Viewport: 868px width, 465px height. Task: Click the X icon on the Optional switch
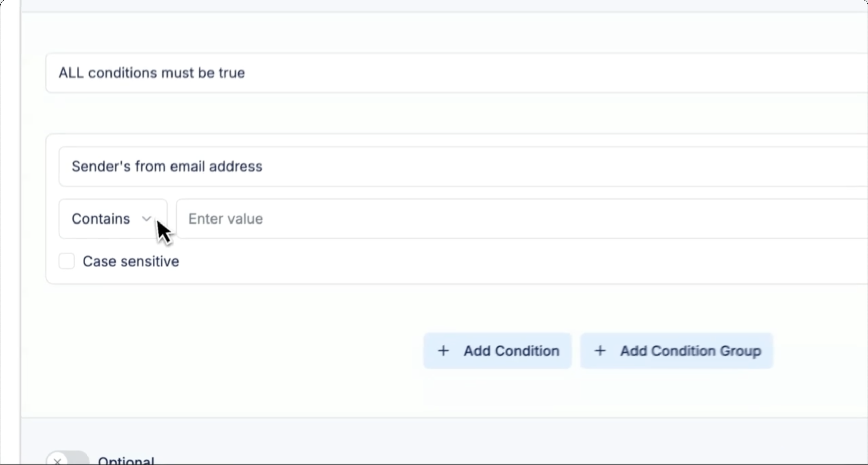(57, 461)
